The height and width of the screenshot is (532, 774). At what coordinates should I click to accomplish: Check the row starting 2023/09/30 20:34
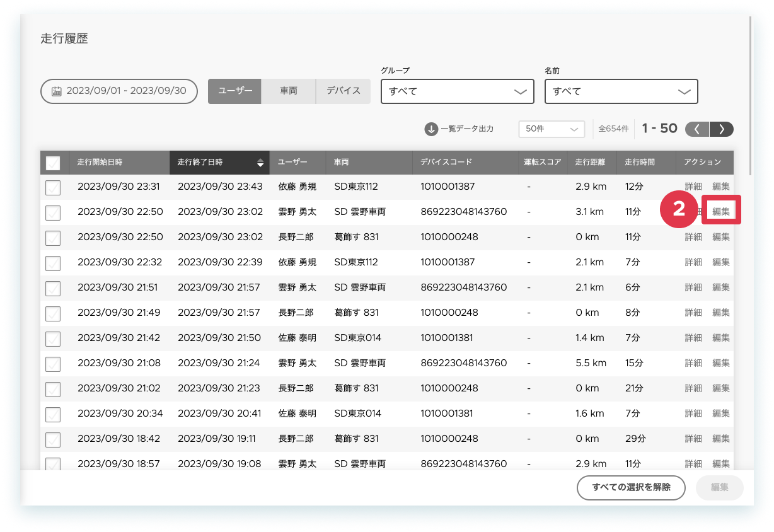pos(53,414)
